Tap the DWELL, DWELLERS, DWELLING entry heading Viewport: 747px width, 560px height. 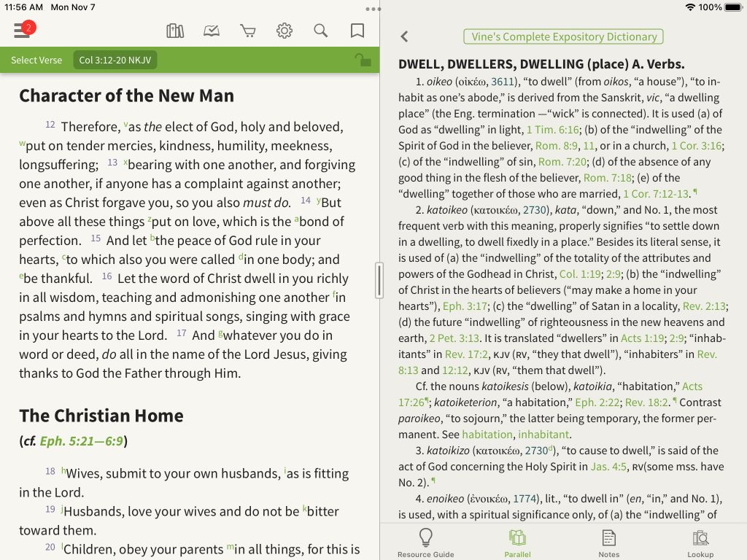pos(541,64)
